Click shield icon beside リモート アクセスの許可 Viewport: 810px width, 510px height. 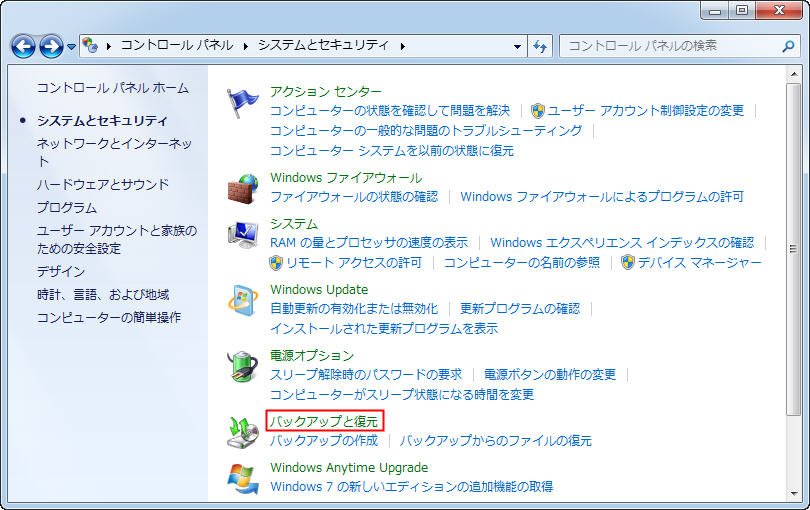point(276,262)
